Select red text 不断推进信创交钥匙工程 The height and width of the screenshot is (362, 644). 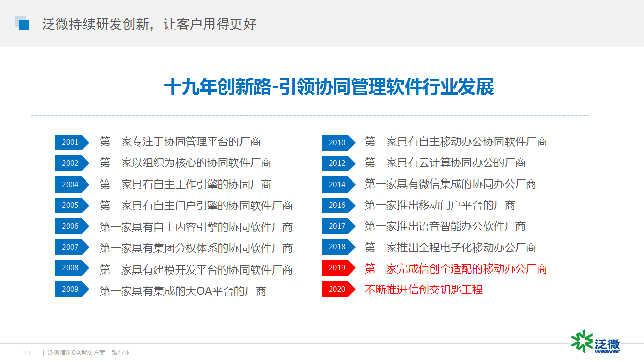(x=424, y=290)
